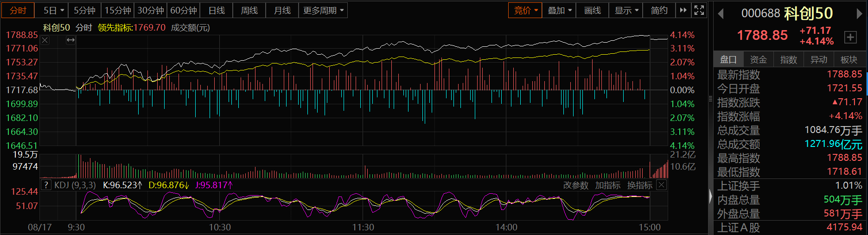The height and width of the screenshot is (235, 868).
Task: Click 最低指数 value 1718.61
Action: tap(844, 171)
